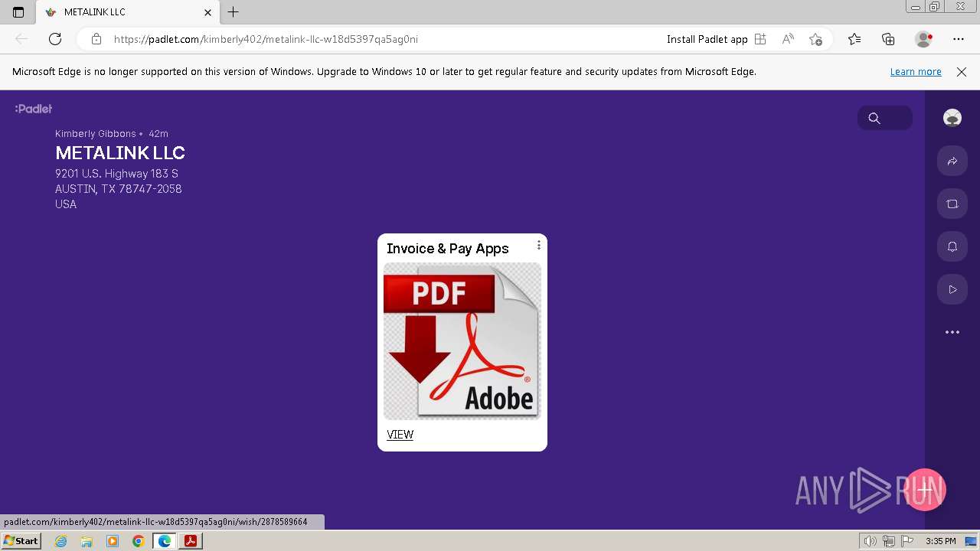Click the 9201 U.S. Highway 183 S text
Image resolution: width=980 pixels, height=551 pixels.
[116, 174]
